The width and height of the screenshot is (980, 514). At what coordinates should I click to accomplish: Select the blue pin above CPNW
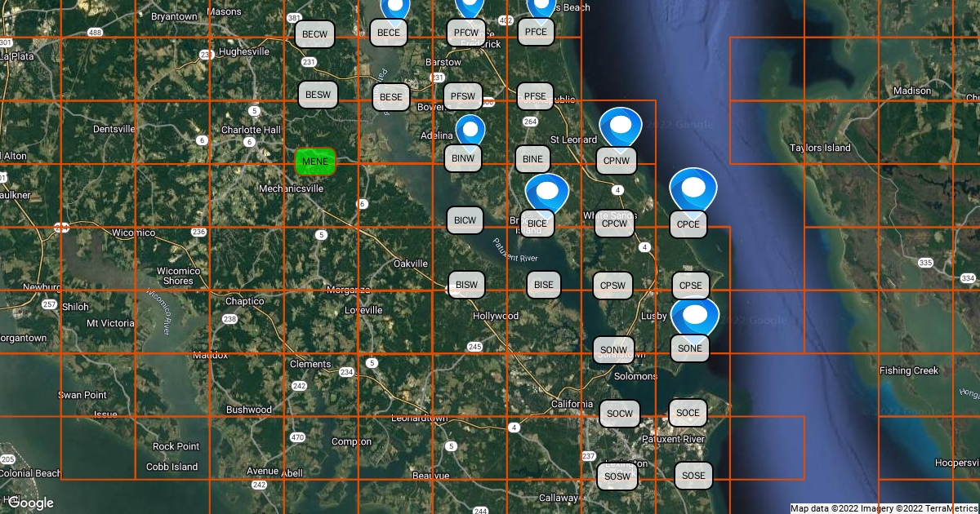pyautogui.click(x=621, y=126)
